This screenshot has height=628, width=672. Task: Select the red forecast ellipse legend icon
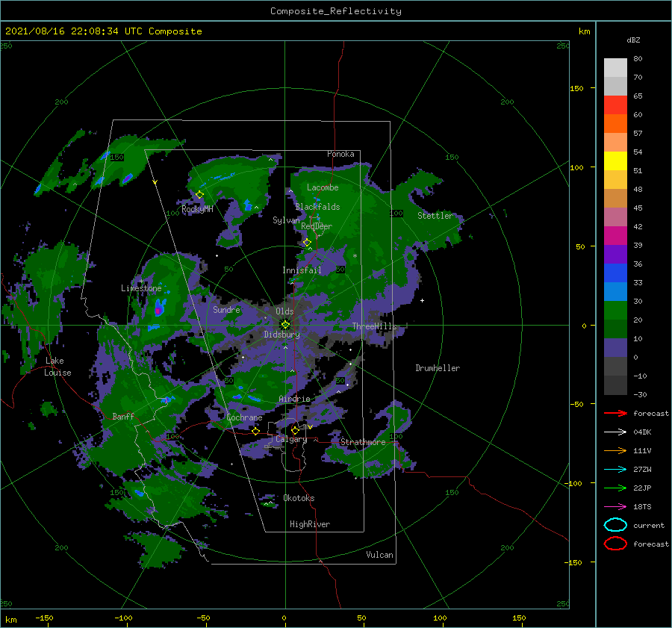615,544
